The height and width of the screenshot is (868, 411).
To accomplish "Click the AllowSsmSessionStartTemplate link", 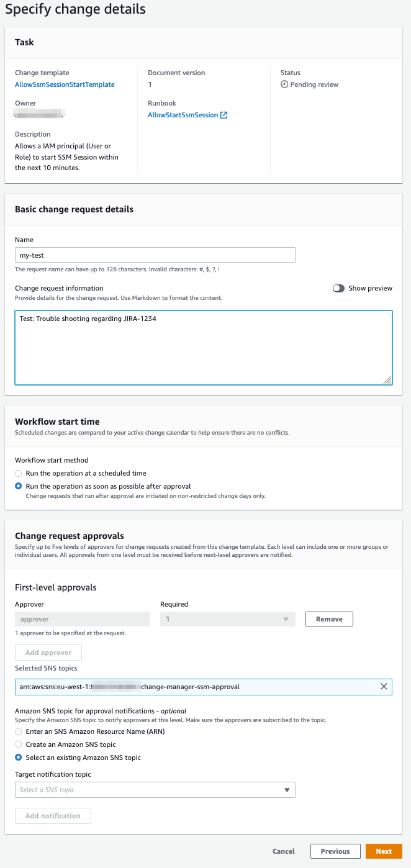I will pos(64,84).
